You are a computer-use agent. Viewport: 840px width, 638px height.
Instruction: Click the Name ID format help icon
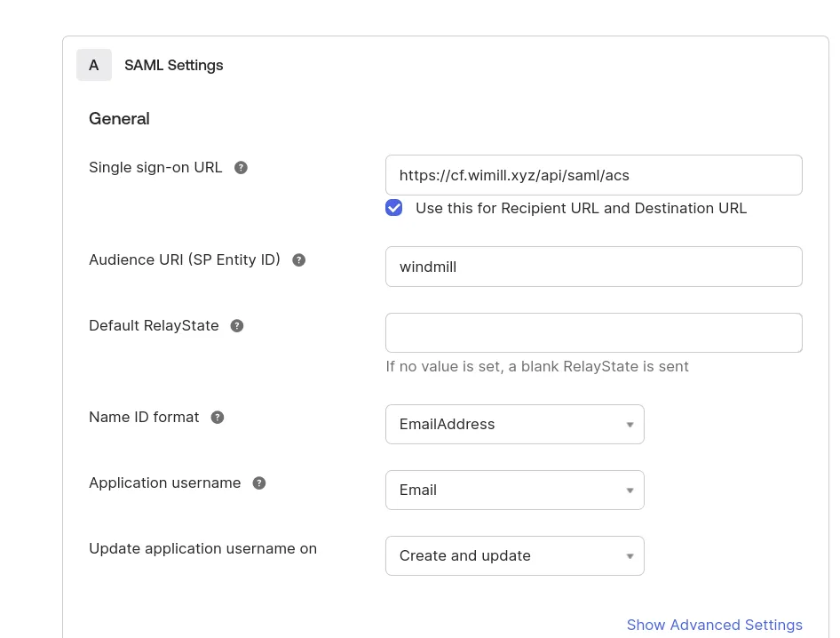(218, 418)
